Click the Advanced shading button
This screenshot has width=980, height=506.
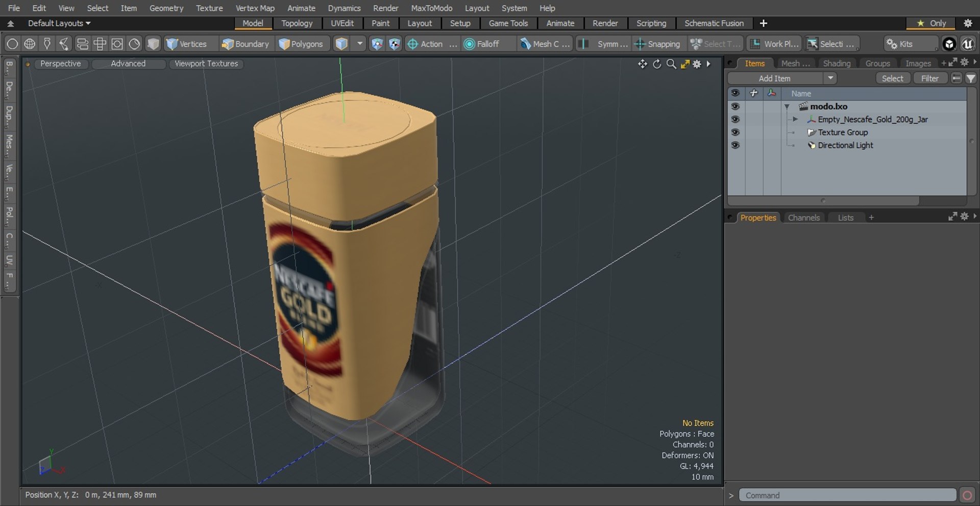128,63
